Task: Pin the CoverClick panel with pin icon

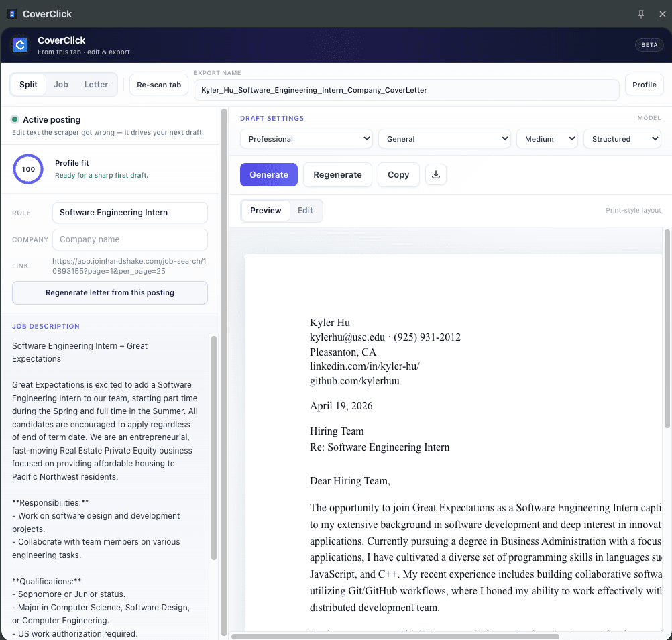Action: [x=641, y=14]
